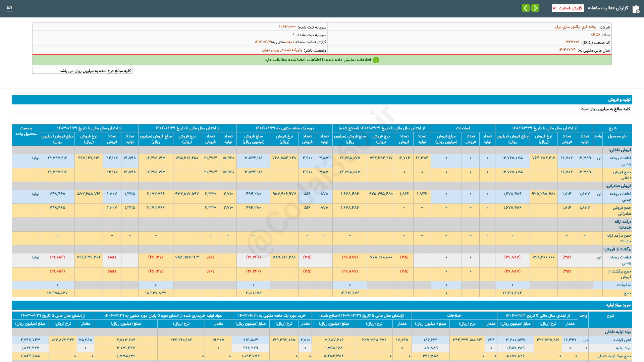Switch the page language with the EN link
The height and width of the screenshot is (362, 644).
click(9, 7)
